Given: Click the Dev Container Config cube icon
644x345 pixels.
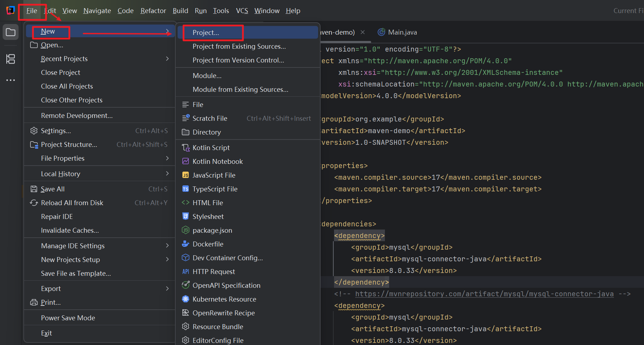Looking at the screenshot, I should pyautogui.click(x=186, y=258).
